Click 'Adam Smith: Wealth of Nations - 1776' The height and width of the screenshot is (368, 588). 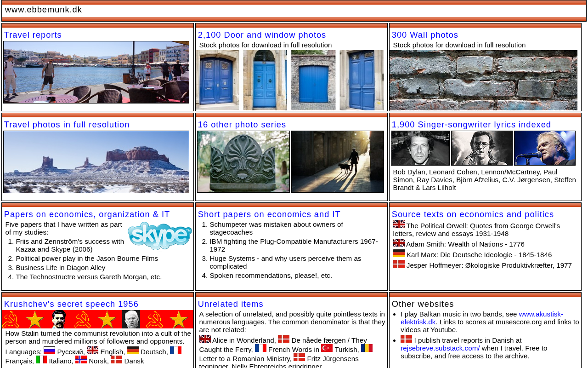pyautogui.click(x=465, y=244)
